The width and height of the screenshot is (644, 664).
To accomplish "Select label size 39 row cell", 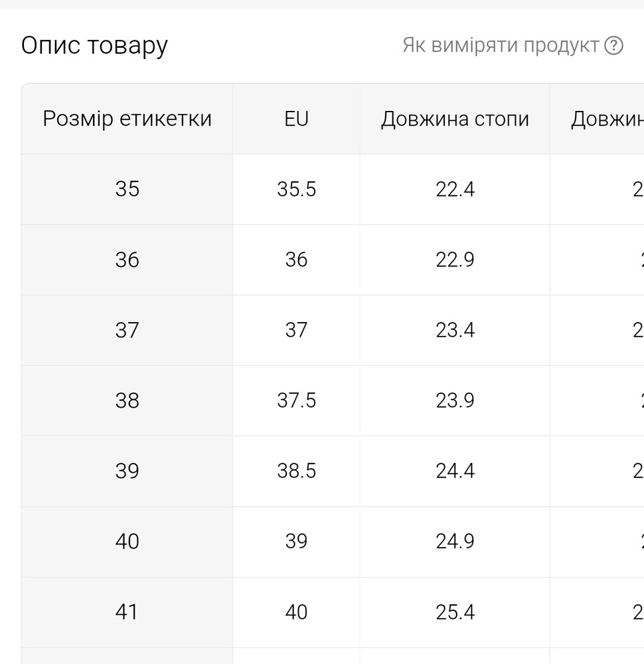I will (127, 471).
